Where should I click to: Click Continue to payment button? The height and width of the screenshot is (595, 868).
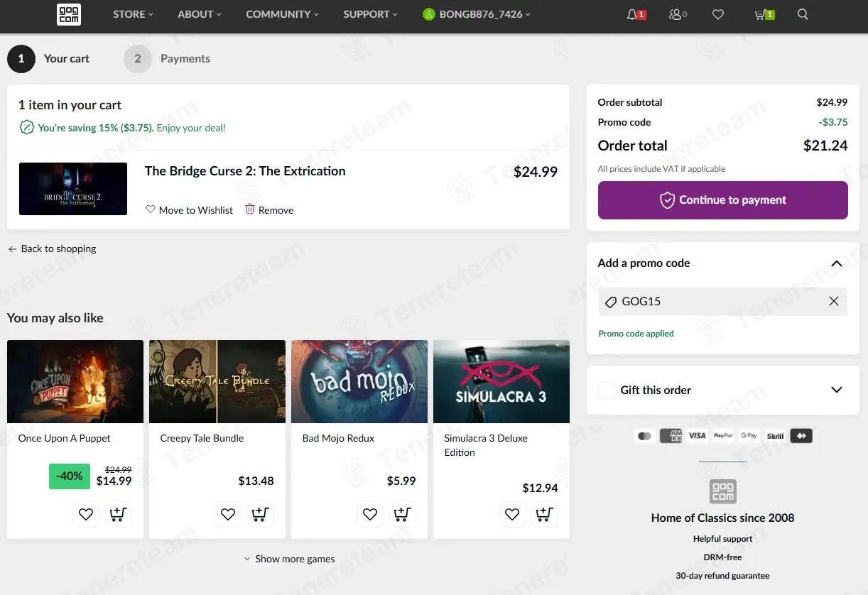point(722,200)
